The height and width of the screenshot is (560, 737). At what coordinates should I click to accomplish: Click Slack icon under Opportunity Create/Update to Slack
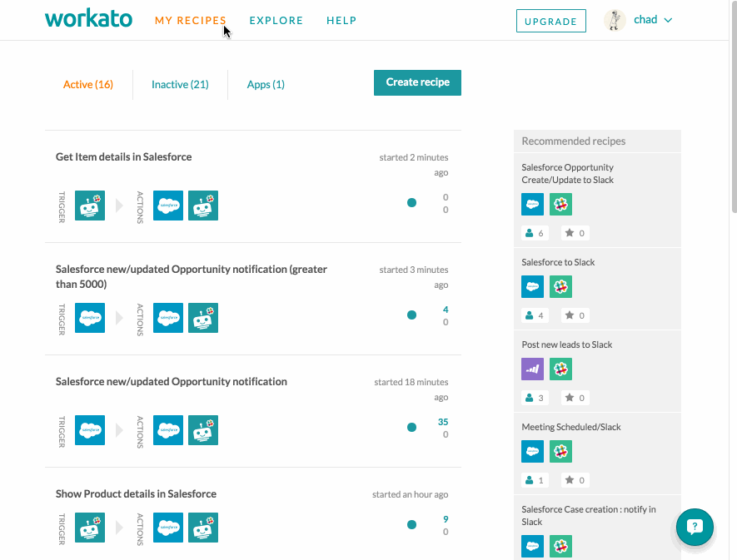pos(560,205)
